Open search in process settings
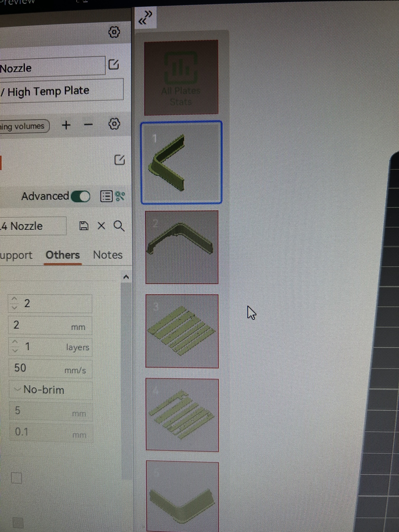Image resolution: width=399 pixels, height=532 pixels. pyautogui.click(x=119, y=226)
